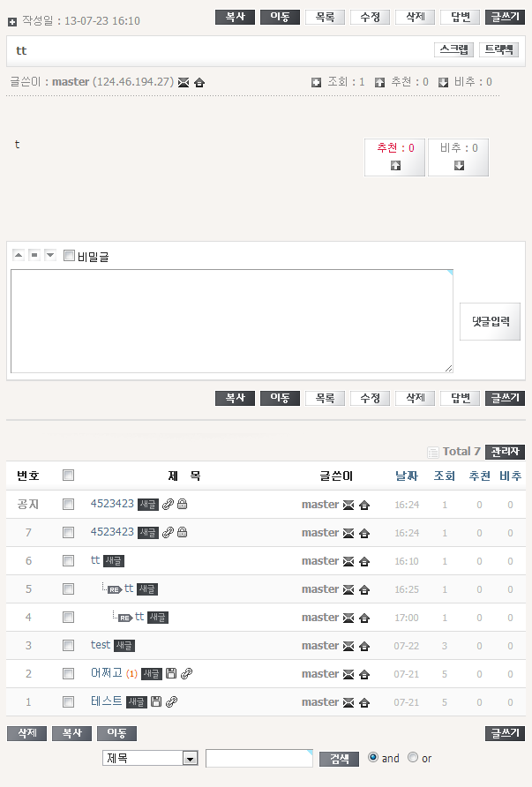Click the plus icon beside 작성일
The image size is (532, 787).
(12, 22)
